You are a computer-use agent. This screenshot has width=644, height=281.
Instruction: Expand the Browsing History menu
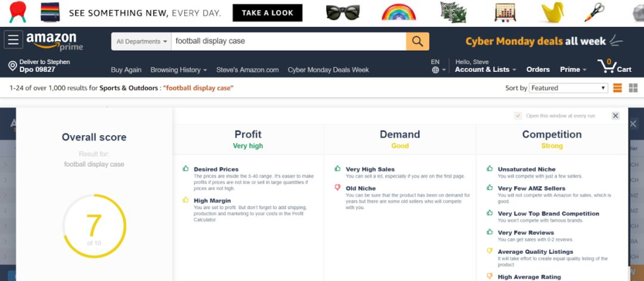(x=179, y=70)
